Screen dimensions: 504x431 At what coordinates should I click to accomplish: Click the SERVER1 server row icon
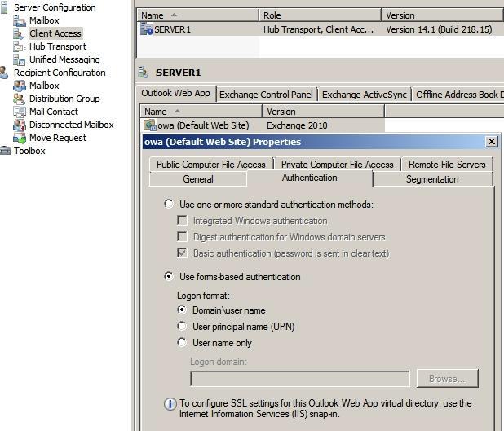(147, 29)
